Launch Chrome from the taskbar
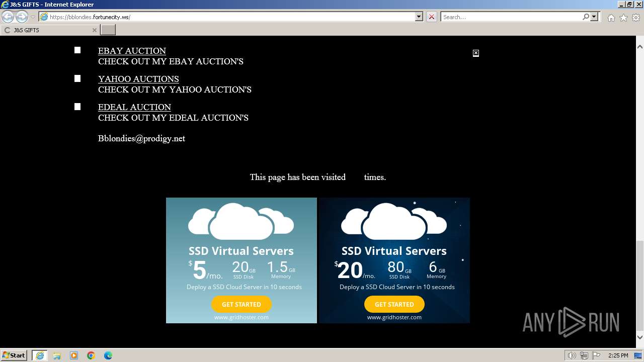The width and height of the screenshot is (644, 362). 91,355
